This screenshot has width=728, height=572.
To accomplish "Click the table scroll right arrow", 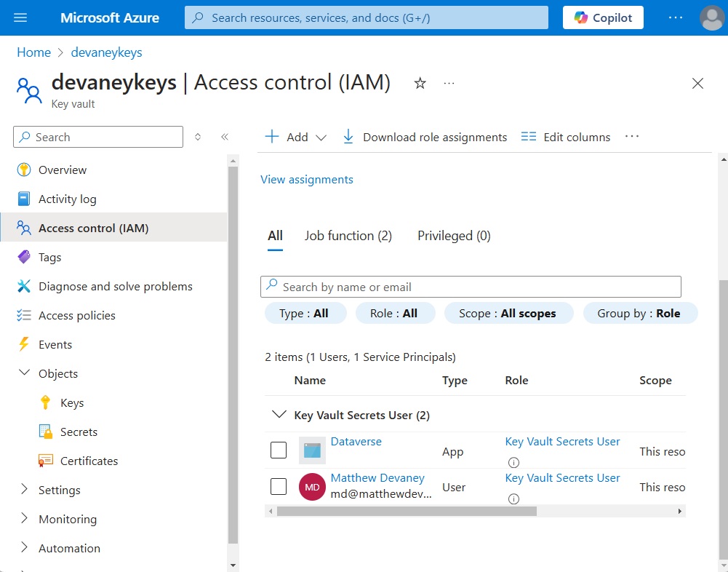I will [x=680, y=511].
